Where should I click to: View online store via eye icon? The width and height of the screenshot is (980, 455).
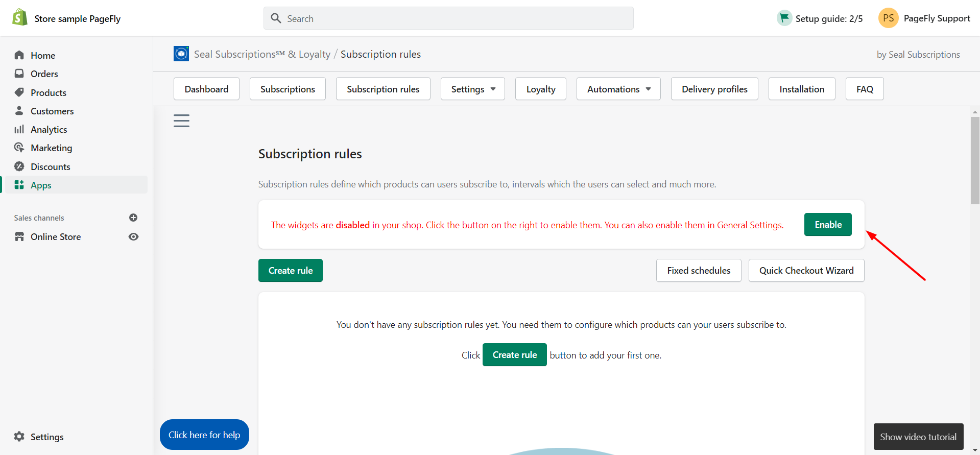pos(133,236)
